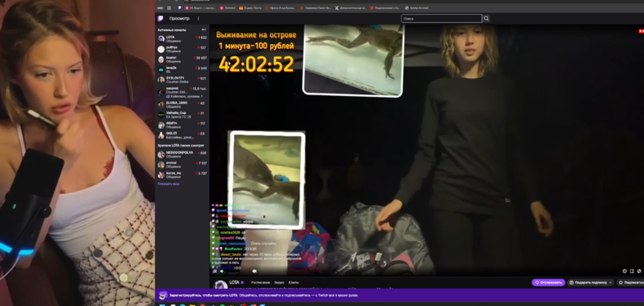Click the Подписаться subscribe button
644x306 pixels.
click(x=631, y=283)
